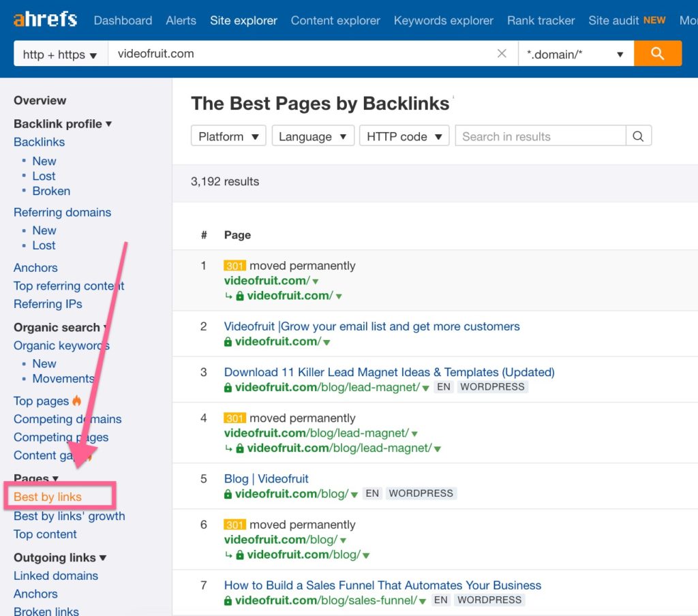Open Lost under Referring domains
Viewport: 698px width, 616px height.
click(44, 246)
